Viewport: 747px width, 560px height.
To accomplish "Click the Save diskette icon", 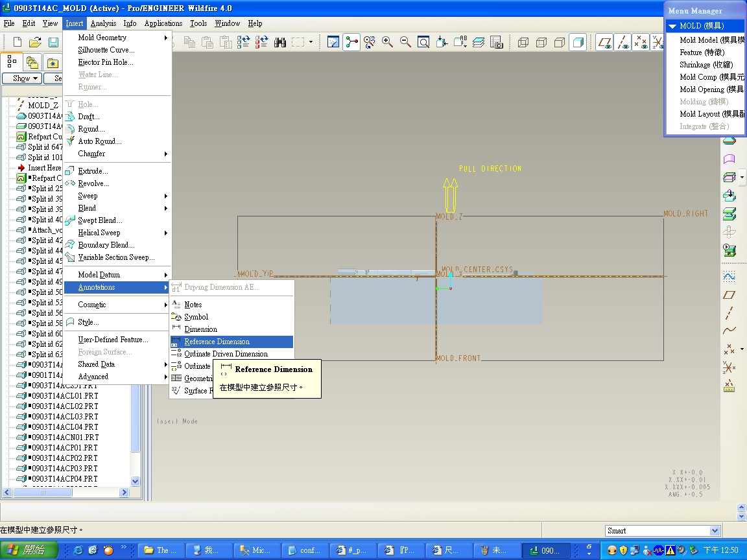I will click(53, 42).
